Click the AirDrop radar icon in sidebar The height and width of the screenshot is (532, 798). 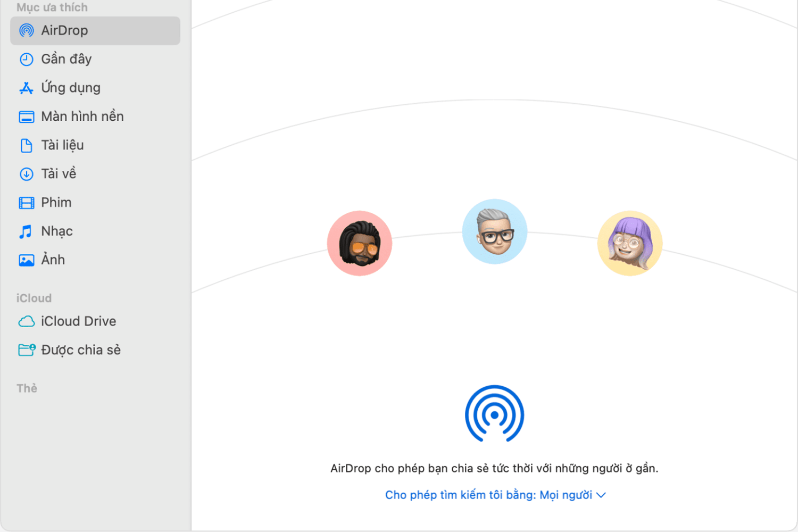pos(27,30)
